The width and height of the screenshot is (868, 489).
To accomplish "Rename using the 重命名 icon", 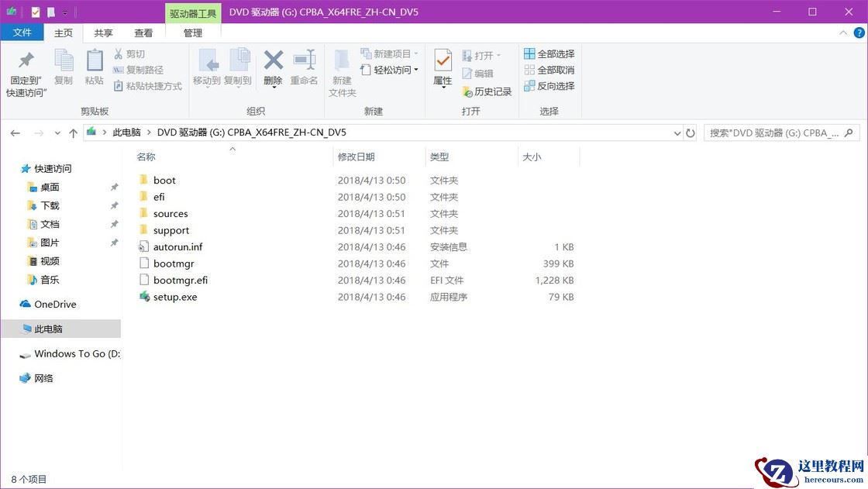I will 304,68.
